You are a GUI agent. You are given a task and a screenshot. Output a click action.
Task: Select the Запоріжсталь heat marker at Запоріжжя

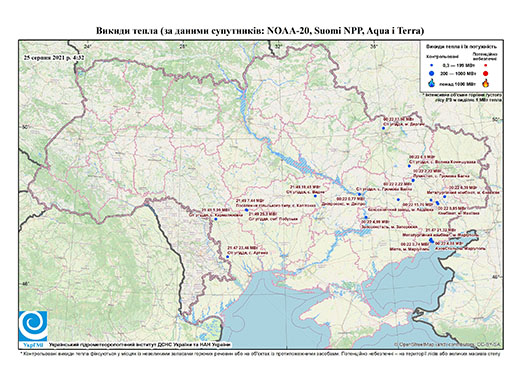(x=366, y=217)
